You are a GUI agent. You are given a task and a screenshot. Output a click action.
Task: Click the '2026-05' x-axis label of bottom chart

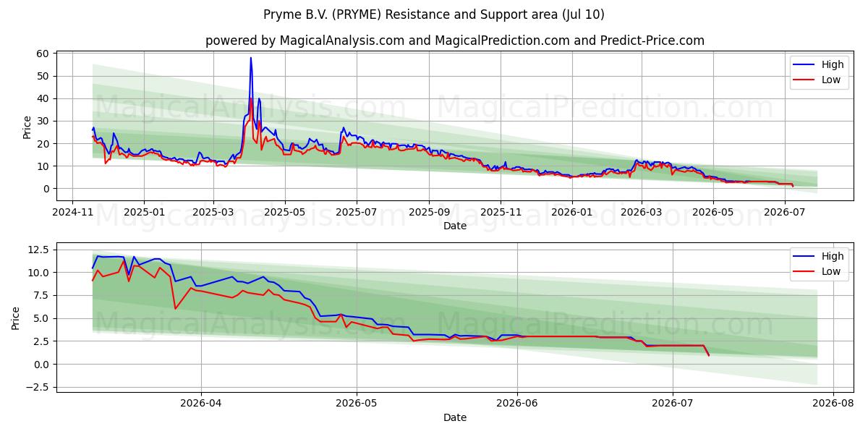coord(357,404)
